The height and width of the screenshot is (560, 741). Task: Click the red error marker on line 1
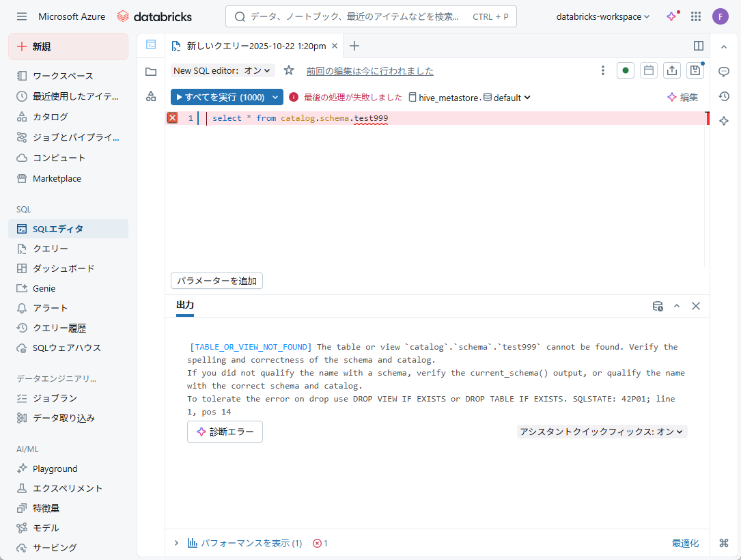pos(172,118)
